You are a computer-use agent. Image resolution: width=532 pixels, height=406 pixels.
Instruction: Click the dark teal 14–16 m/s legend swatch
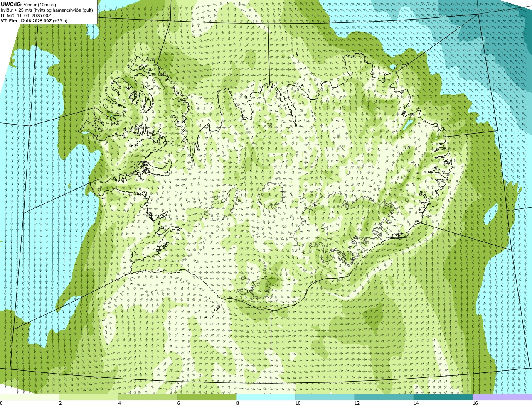(443, 397)
